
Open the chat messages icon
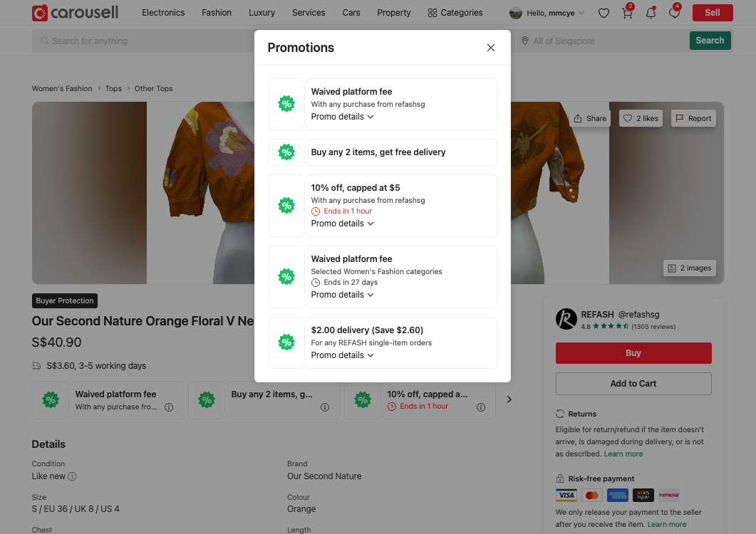675,13
